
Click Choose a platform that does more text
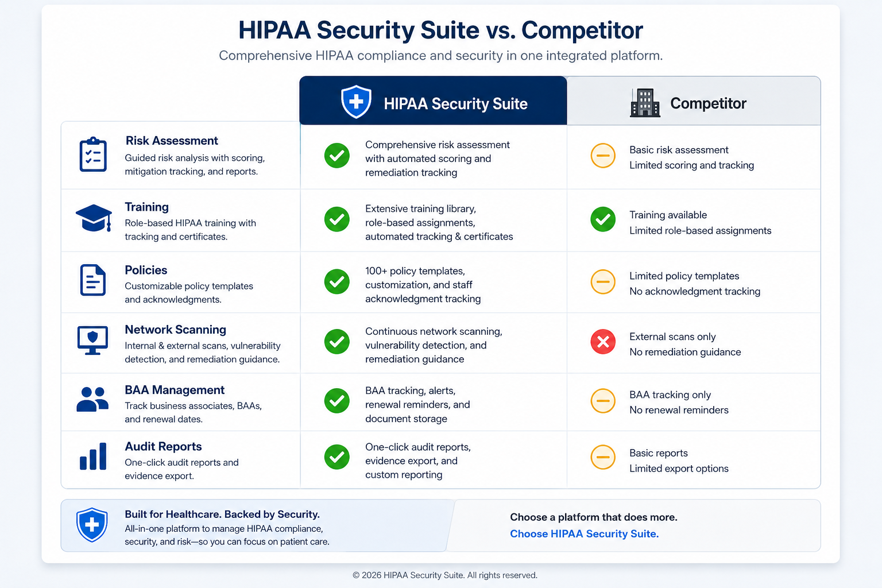coord(594,517)
